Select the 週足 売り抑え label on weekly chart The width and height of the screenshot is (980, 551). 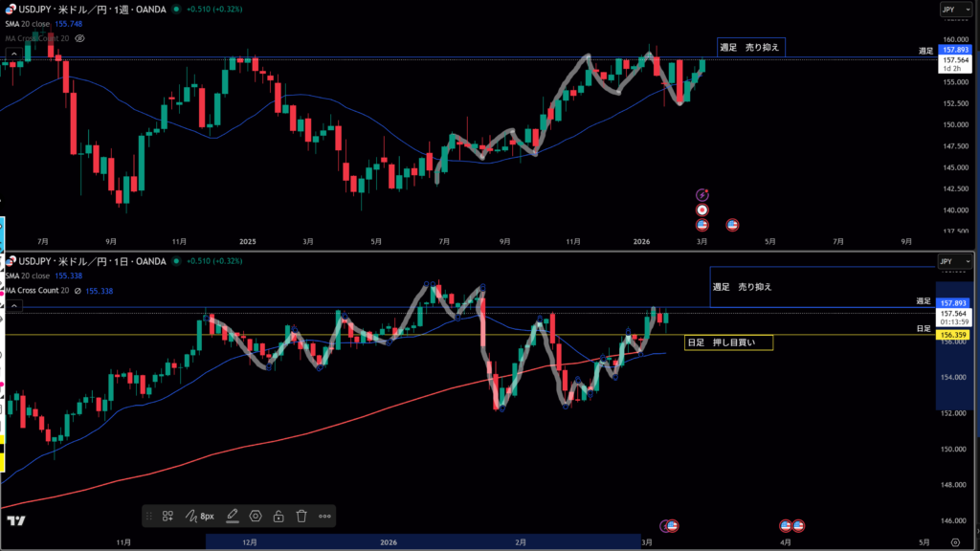(750, 46)
